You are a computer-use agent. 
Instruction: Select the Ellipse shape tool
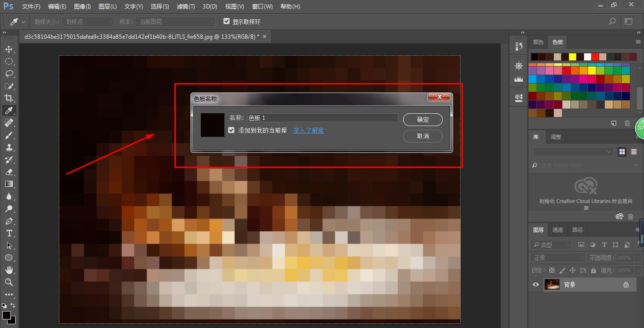tap(8, 258)
